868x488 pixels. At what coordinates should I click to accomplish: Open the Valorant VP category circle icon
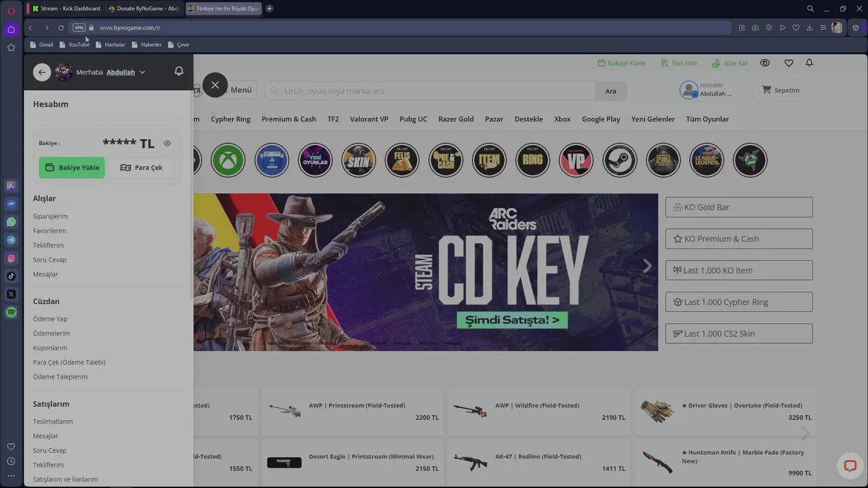[576, 161]
